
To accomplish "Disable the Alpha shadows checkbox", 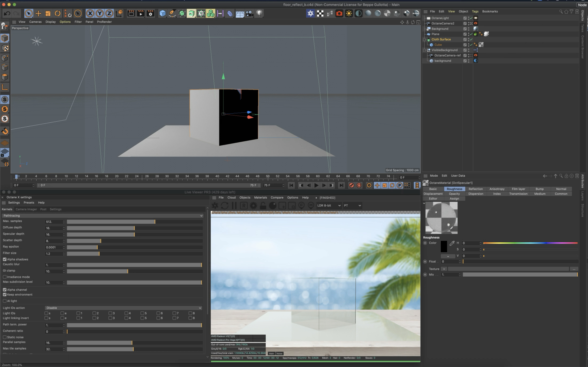I will (5, 259).
